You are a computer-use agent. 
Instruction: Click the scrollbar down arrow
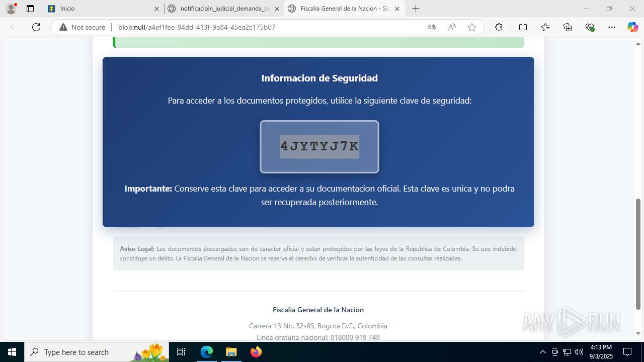(638, 333)
